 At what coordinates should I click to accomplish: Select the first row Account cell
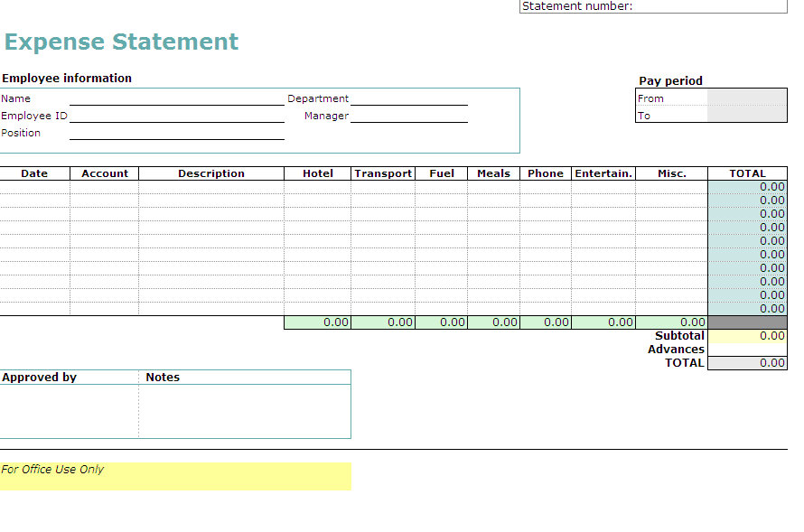(105, 187)
